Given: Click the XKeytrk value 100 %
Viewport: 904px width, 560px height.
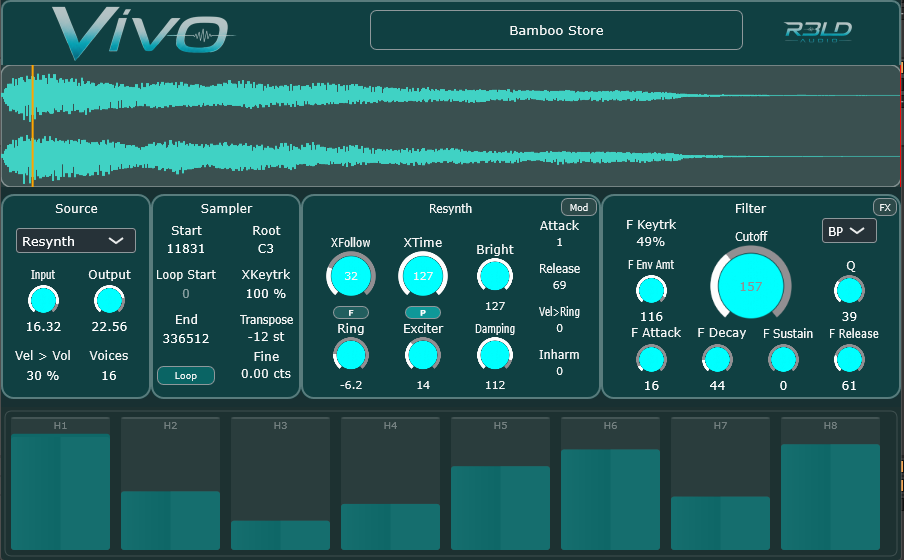Looking at the screenshot, I should [x=266, y=294].
